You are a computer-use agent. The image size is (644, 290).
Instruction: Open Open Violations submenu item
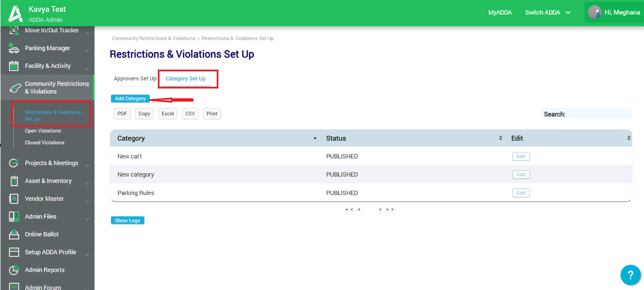(43, 131)
